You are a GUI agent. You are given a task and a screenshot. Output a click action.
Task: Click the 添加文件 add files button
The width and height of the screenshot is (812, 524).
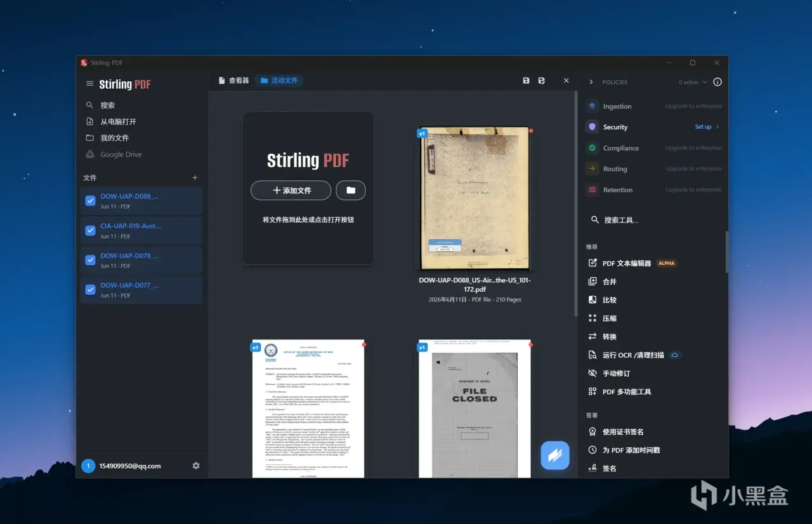(x=291, y=190)
